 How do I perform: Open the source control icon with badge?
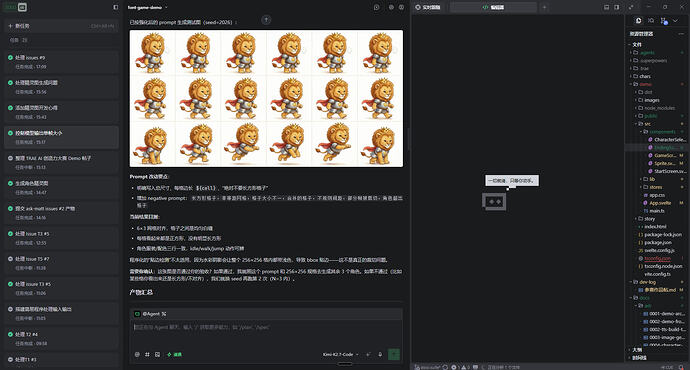(x=664, y=21)
